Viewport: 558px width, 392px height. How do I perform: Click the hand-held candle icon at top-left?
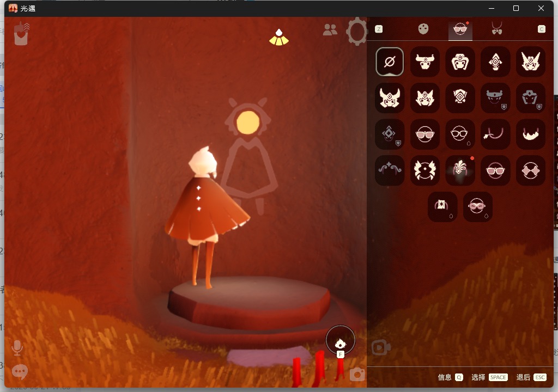pyautogui.click(x=21, y=33)
